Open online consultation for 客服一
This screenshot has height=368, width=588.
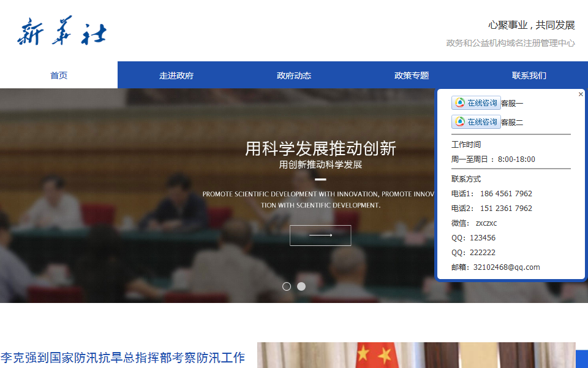coord(476,103)
